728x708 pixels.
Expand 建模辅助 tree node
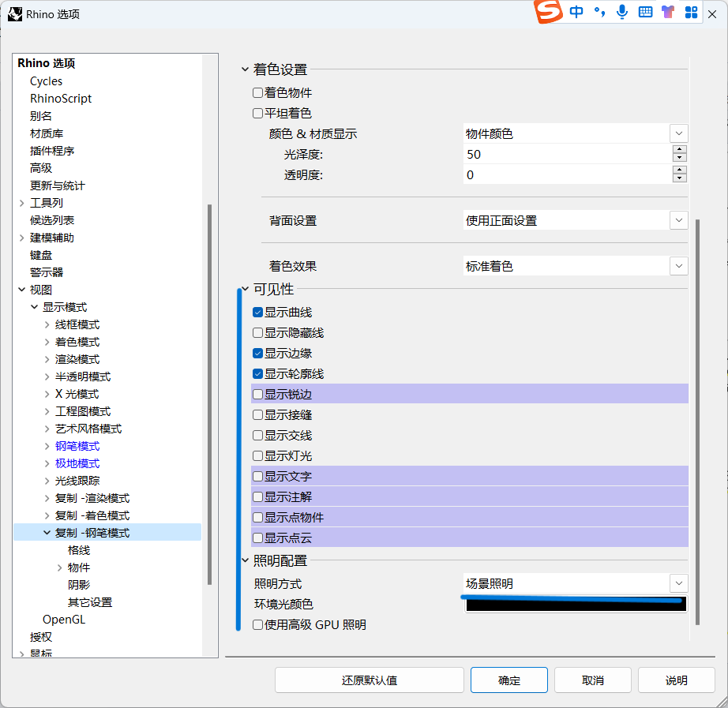[x=22, y=238]
